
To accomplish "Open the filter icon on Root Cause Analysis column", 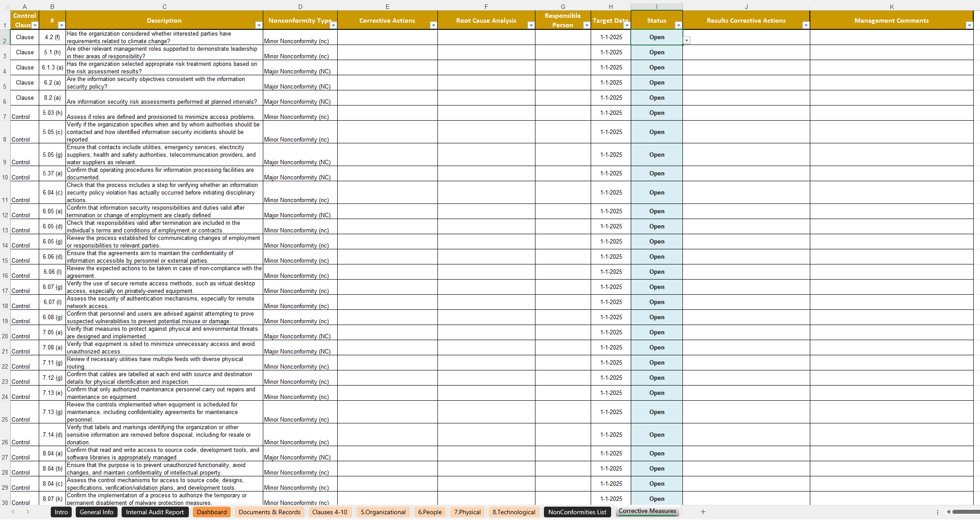I will [531, 25].
